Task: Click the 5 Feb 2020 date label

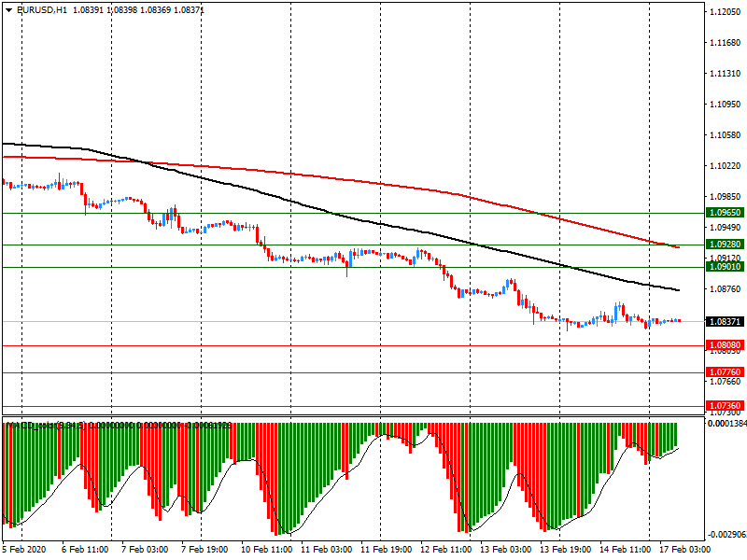Action: [x=26, y=550]
